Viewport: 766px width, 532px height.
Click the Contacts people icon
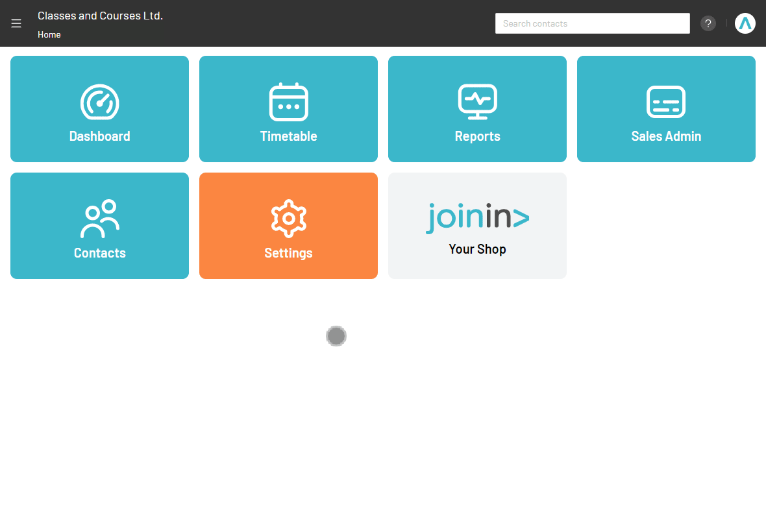point(99,219)
